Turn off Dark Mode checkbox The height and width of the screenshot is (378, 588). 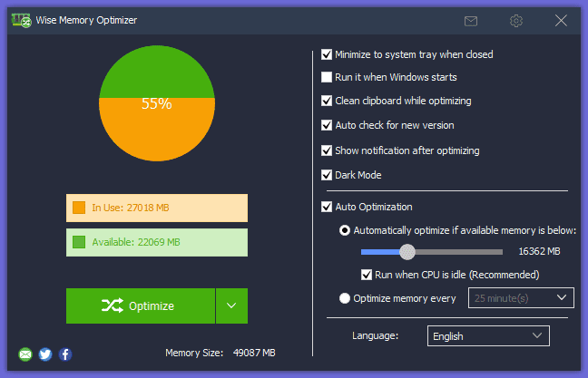327,175
